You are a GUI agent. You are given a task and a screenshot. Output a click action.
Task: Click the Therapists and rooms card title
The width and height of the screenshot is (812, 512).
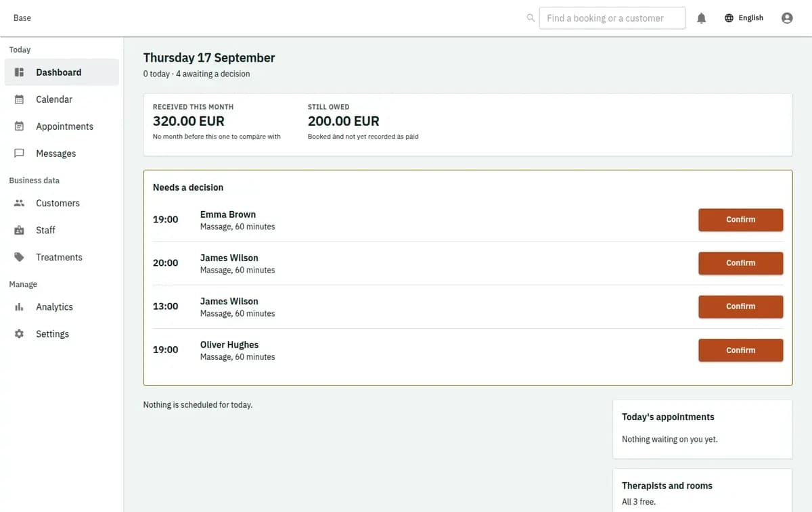[x=667, y=486]
